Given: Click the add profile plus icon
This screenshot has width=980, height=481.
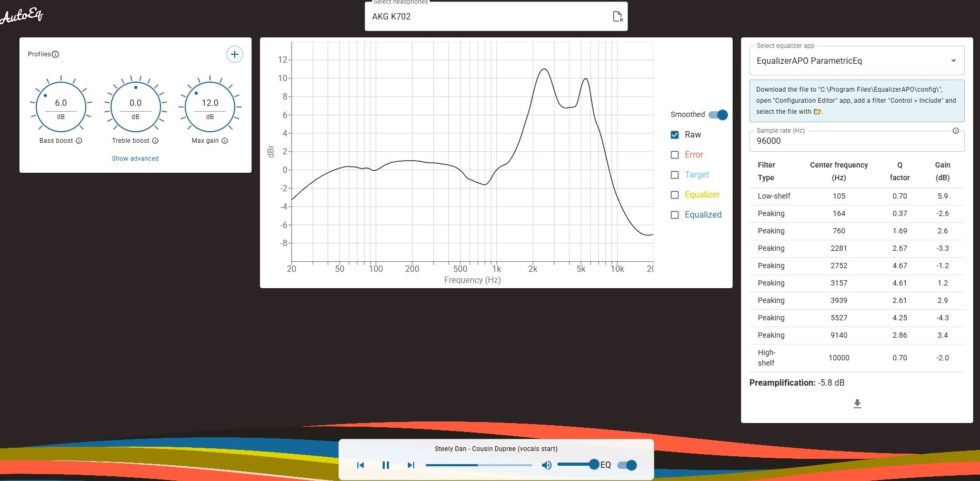Looking at the screenshot, I should (x=234, y=54).
